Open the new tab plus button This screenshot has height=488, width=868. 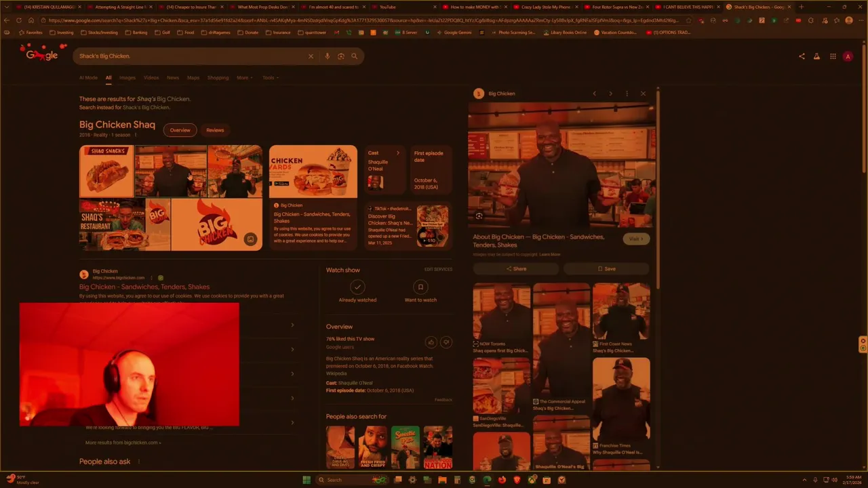pos(801,7)
